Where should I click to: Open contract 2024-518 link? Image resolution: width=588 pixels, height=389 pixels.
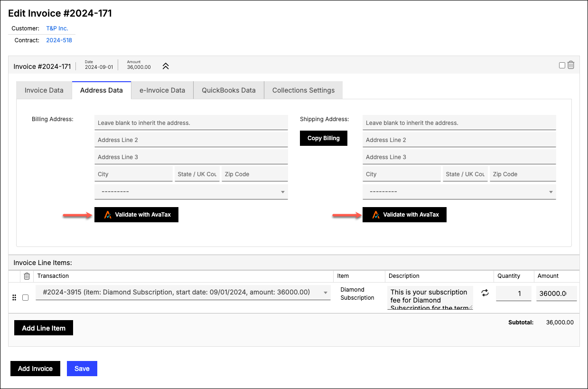[59, 40]
